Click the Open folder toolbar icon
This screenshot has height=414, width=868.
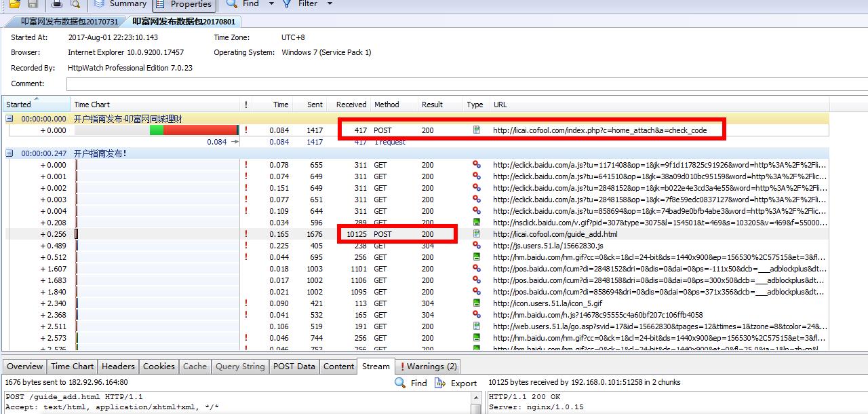click(x=14, y=4)
